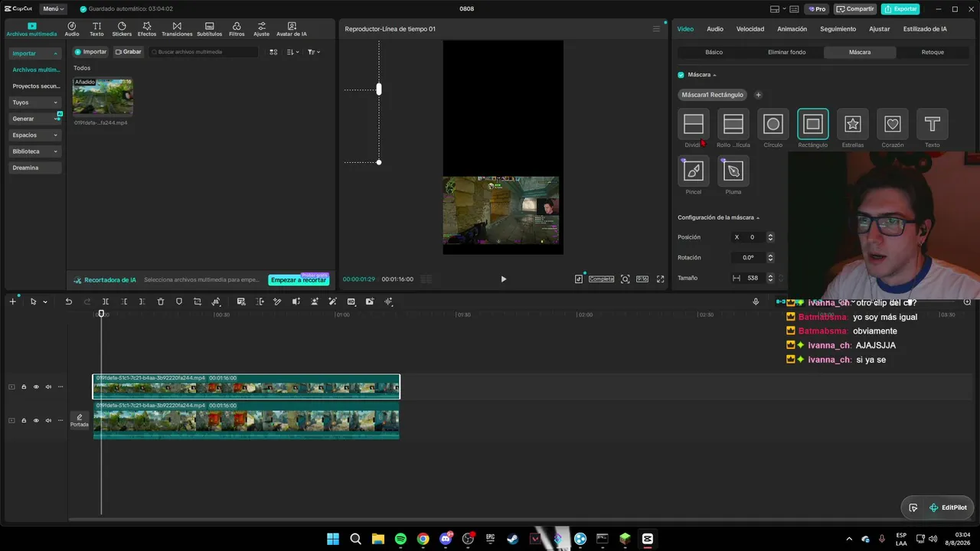Choose the Pluma mask tool
The image size is (980, 551).
pos(733,171)
